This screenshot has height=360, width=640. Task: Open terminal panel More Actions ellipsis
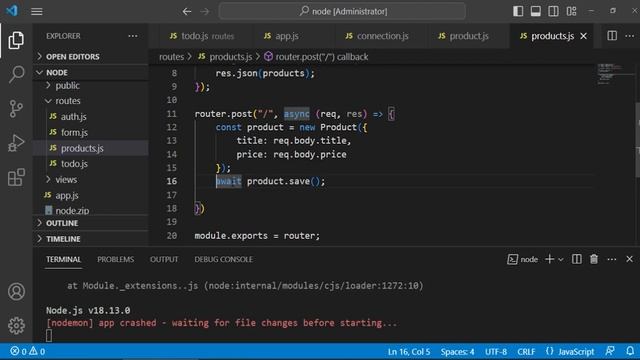click(611, 259)
